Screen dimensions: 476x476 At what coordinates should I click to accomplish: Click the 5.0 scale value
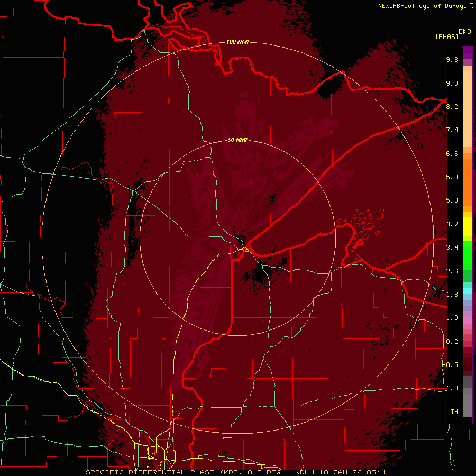452,200
